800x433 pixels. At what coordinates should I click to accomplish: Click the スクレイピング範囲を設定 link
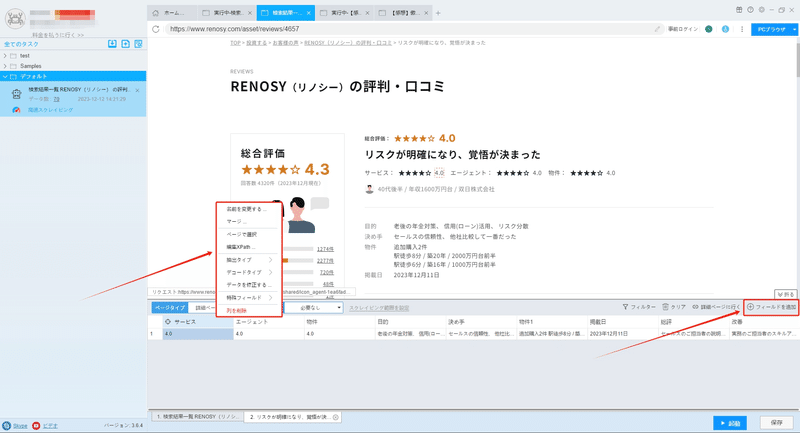[x=379, y=308]
